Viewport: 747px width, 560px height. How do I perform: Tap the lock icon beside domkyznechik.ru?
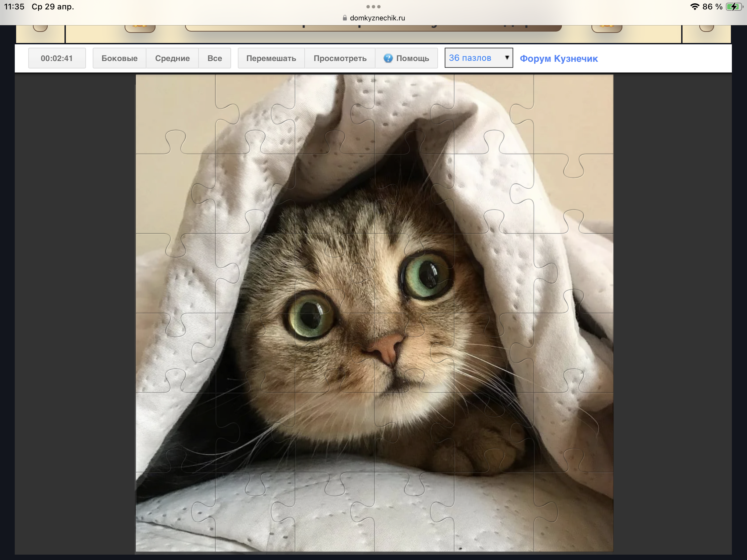click(345, 18)
